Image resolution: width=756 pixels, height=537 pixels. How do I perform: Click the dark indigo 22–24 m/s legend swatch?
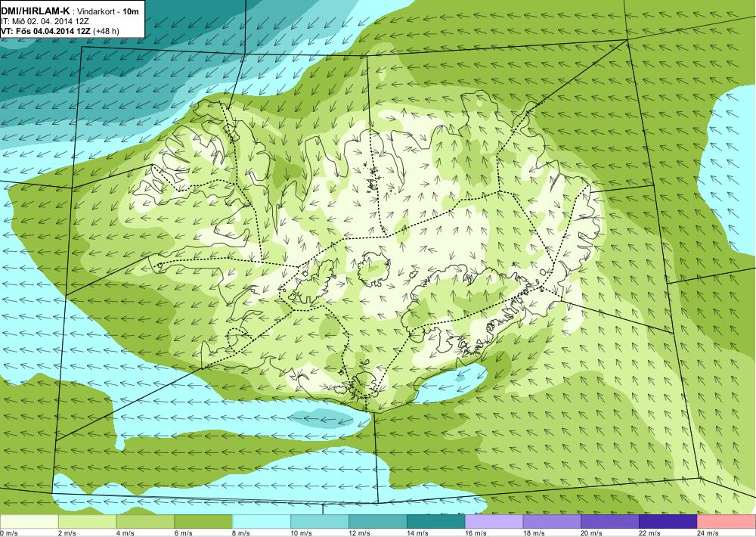(x=668, y=522)
